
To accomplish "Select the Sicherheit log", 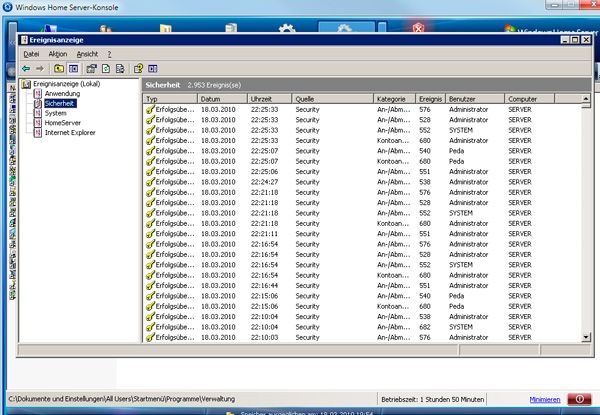I will [60, 103].
